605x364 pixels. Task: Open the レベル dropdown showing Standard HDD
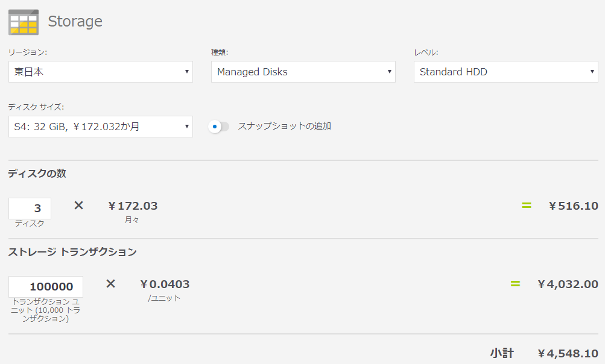[x=505, y=72]
